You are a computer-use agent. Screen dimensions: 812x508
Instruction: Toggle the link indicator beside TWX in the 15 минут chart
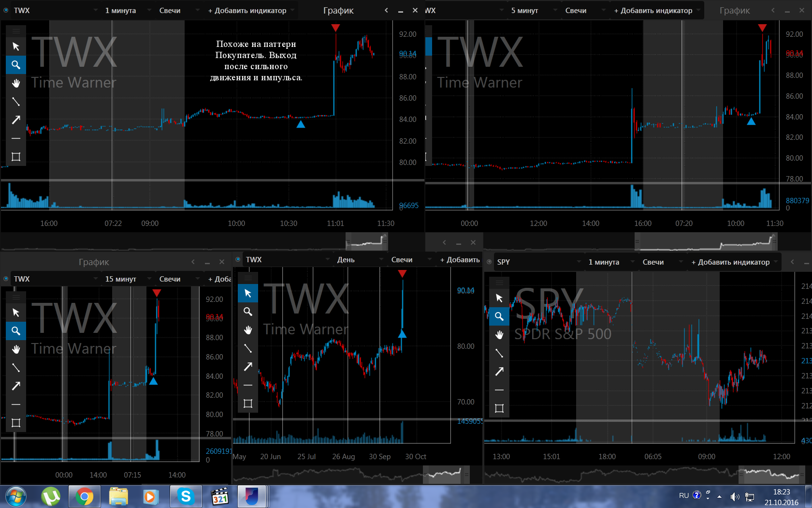click(x=6, y=279)
